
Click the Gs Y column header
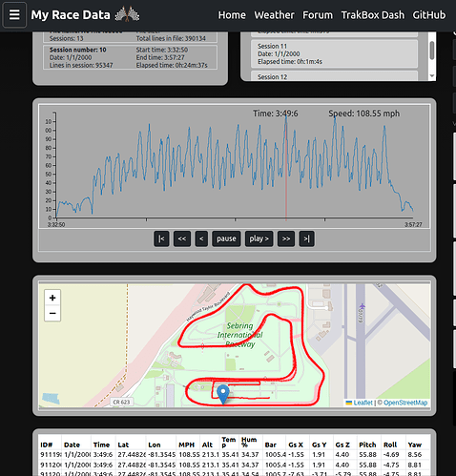click(320, 445)
